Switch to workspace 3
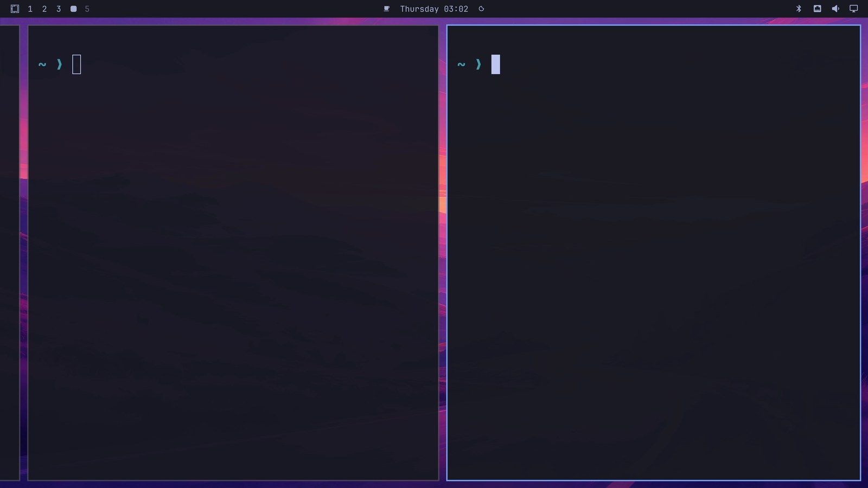Viewport: 868px width, 488px height. 59,9
